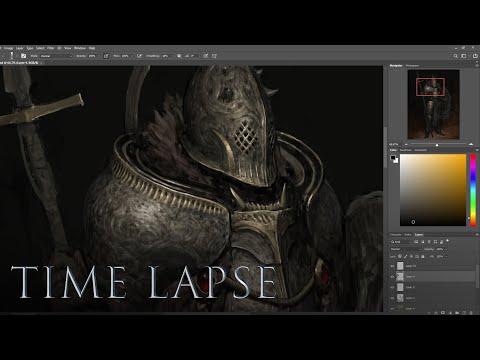The image size is (480, 360).
Task: Adjust the Navigator zoom slider
Action: [437, 145]
